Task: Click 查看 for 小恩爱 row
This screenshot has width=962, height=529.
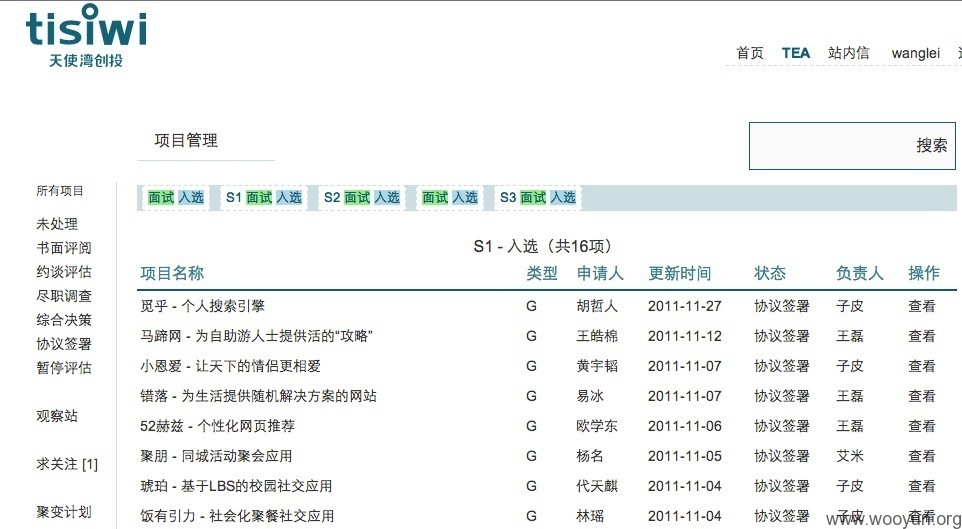Action: pyautogui.click(x=922, y=366)
